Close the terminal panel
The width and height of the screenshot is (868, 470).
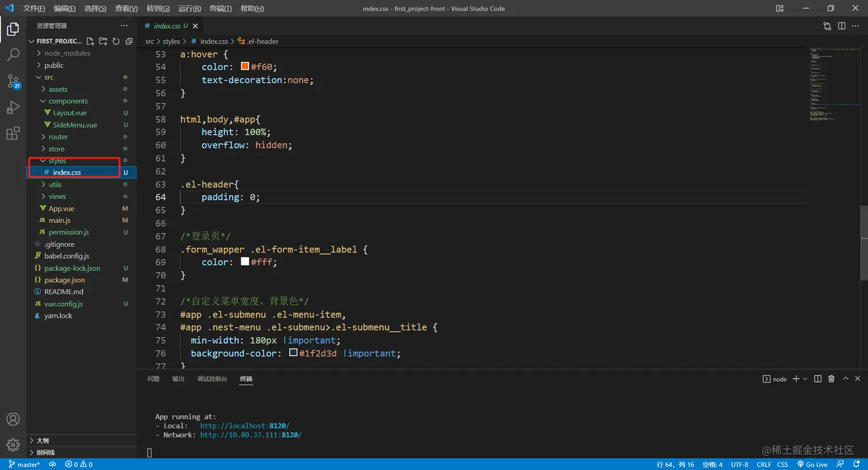click(x=858, y=379)
